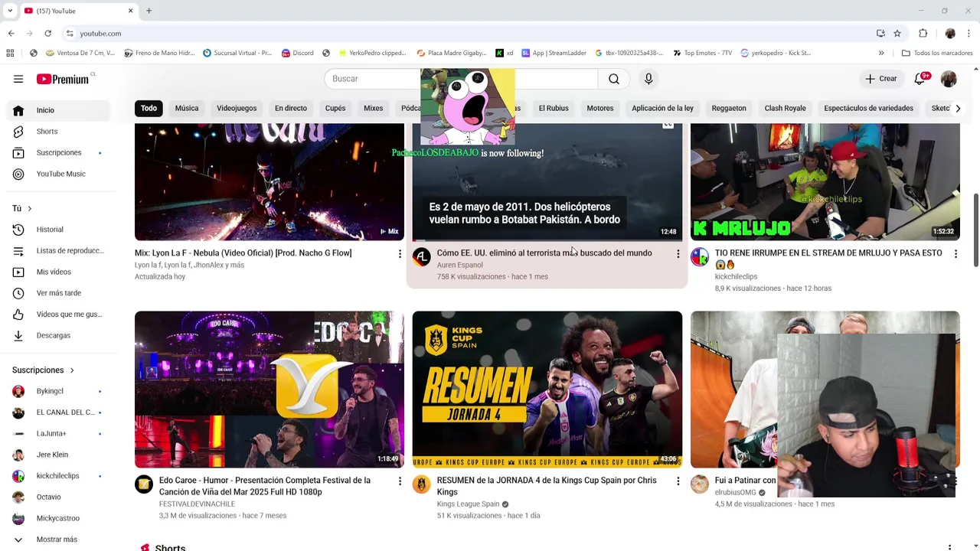The width and height of the screenshot is (980, 551).
Task: Open Ver más tarde list
Action: (59, 293)
